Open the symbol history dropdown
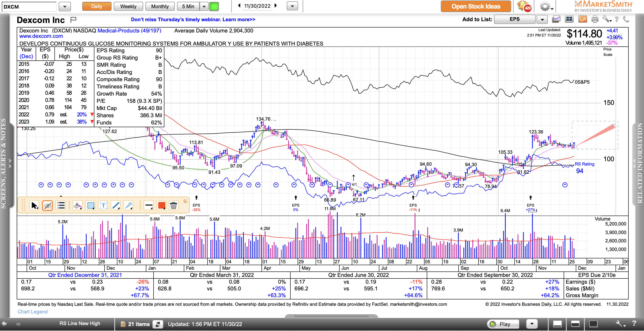The width and height of the screenshot is (644, 331). click(65, 7)
